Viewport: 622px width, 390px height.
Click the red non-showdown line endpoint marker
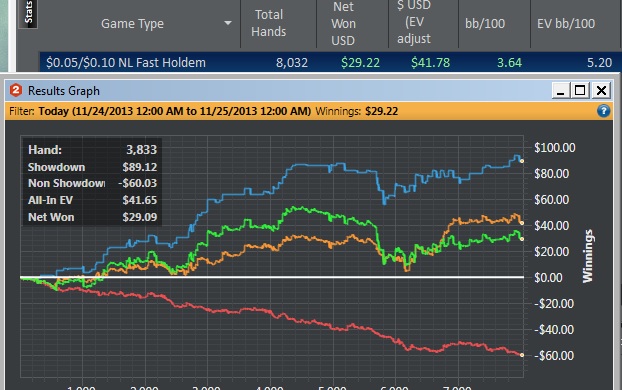pyautogui.click(x=522, y=355)
